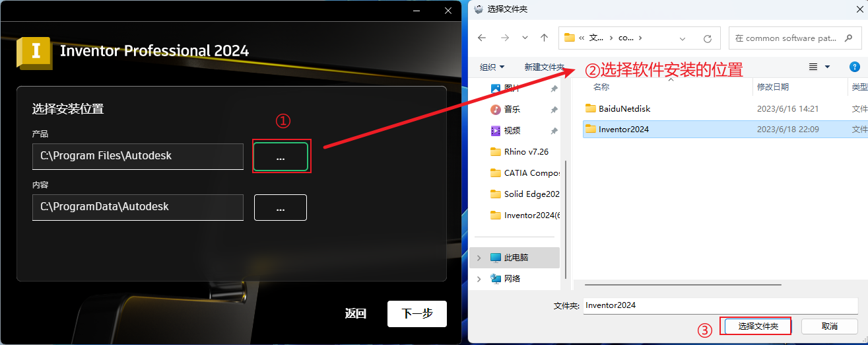The height and width of the screenshot is (345, 868).
Task: Click the 音乐 music icon in the sidebar
Action: pyautogui.click(x=496, y=109)
